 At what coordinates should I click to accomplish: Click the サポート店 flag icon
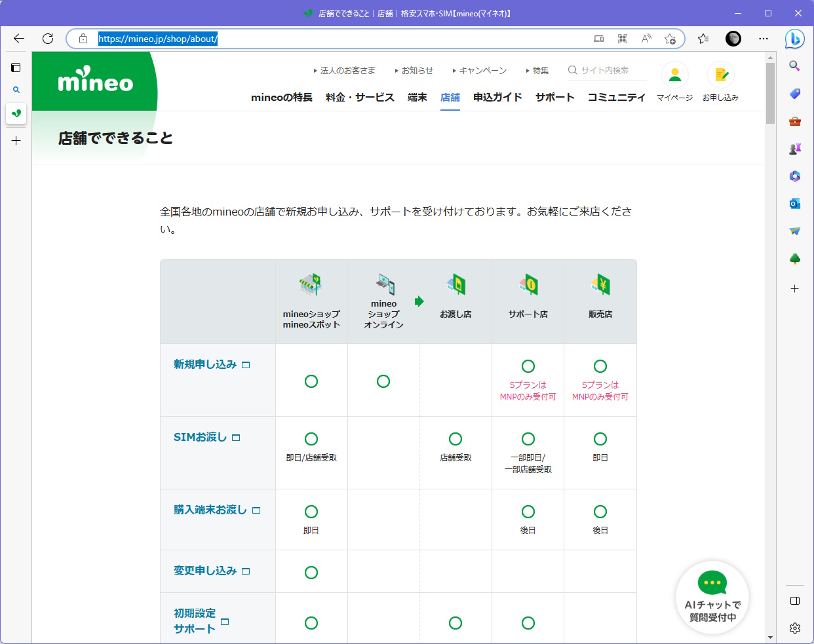click(528, 284)
